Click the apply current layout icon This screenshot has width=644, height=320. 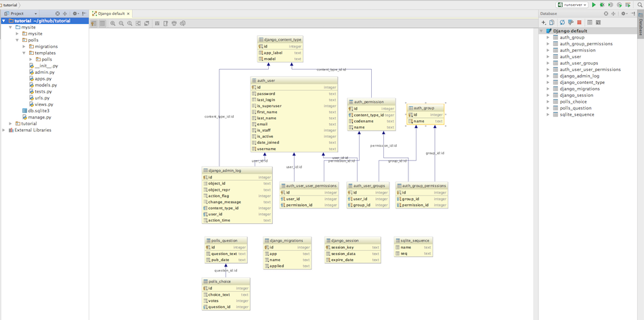point(147,24)
